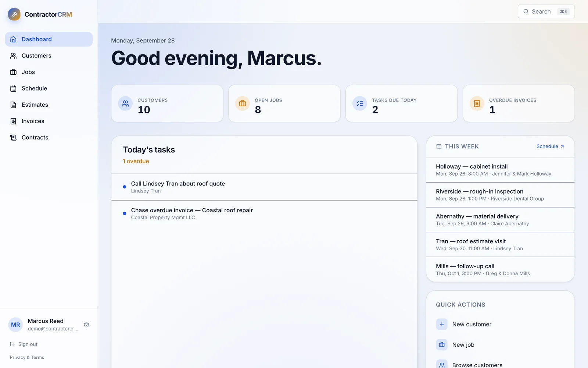Click the bullet dot of Lindsey Tran task
The height and width of the screenshot is (368, 588).
(125, 187)
